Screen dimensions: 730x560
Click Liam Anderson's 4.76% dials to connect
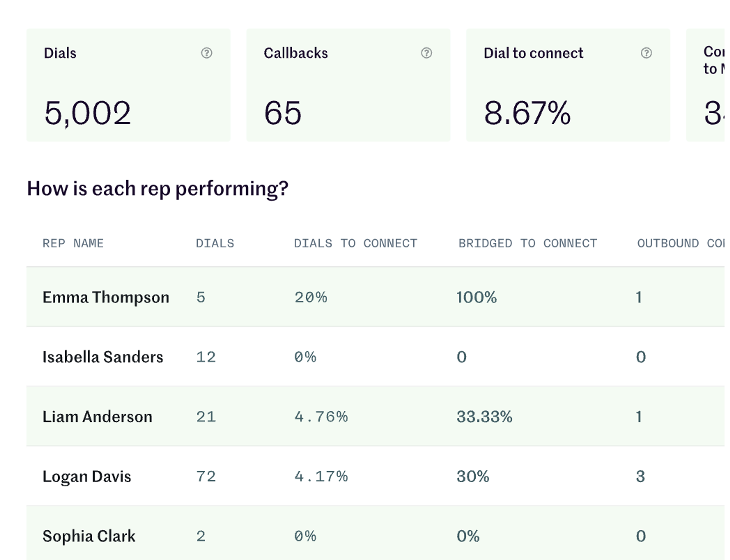[321, 417]
